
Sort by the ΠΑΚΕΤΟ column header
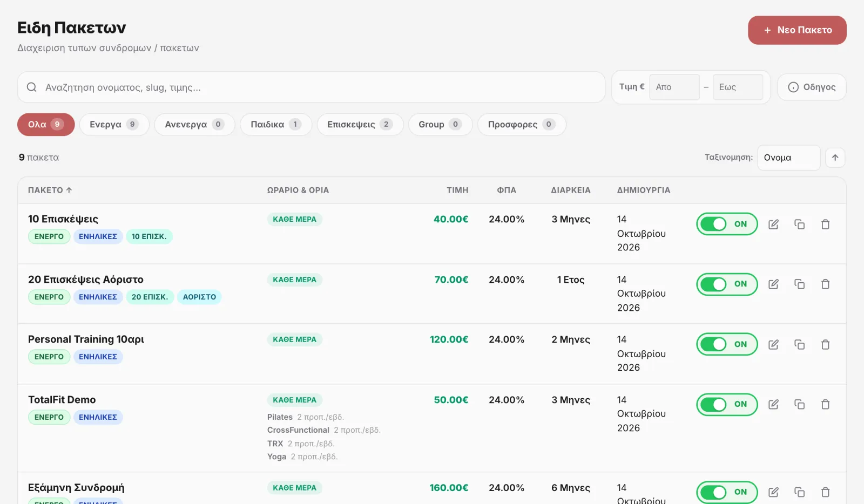(x=50, y=190)
